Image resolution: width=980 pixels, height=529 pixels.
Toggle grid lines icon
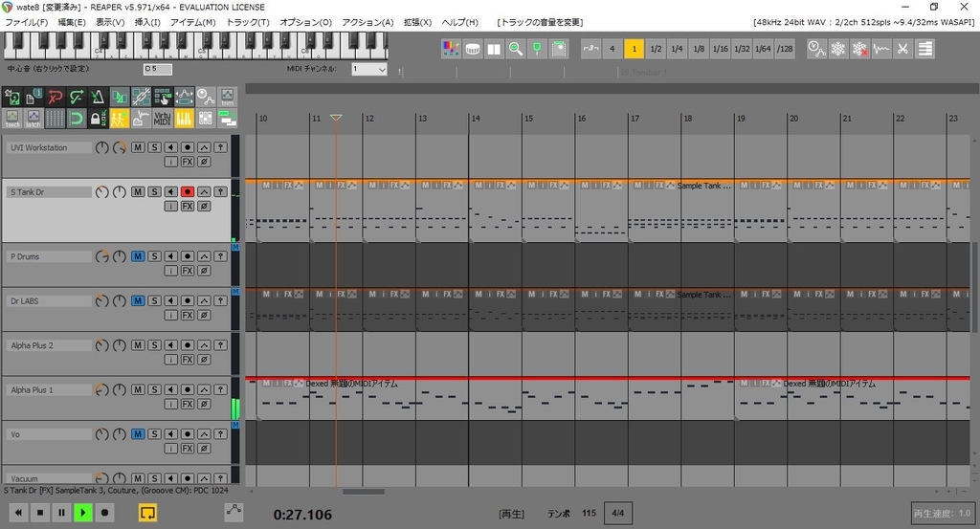[55, 118]
